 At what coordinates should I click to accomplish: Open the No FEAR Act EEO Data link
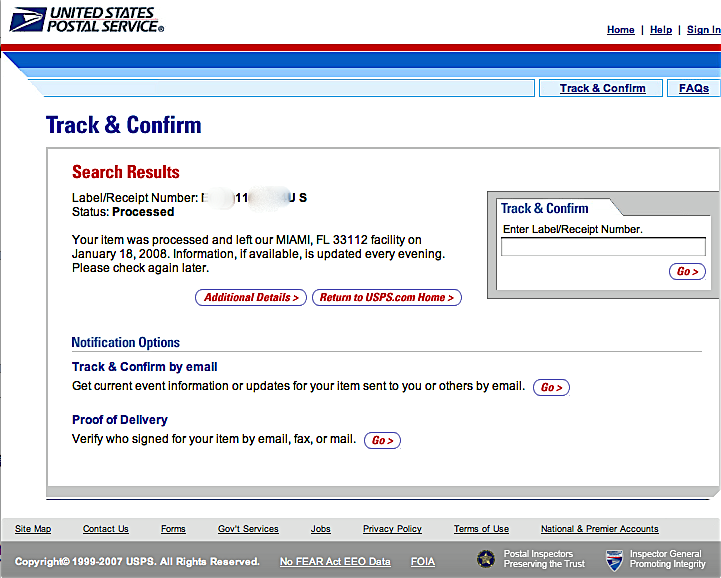click(335, 561)
